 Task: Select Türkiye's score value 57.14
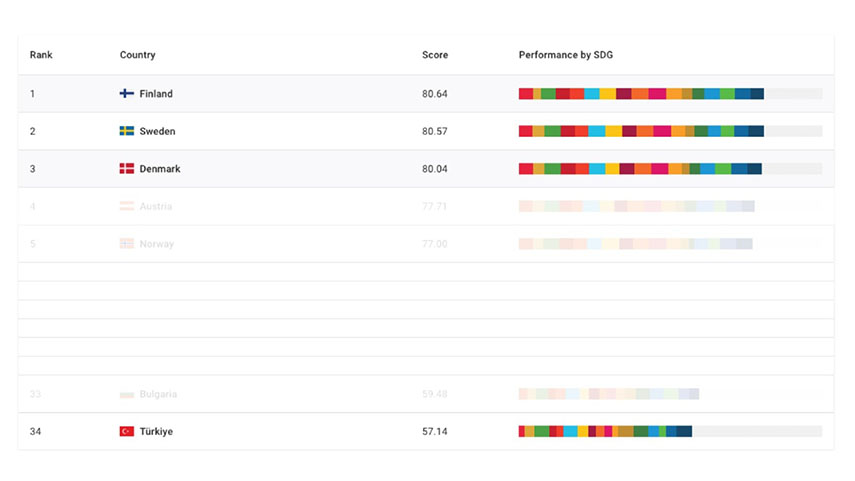435,431
